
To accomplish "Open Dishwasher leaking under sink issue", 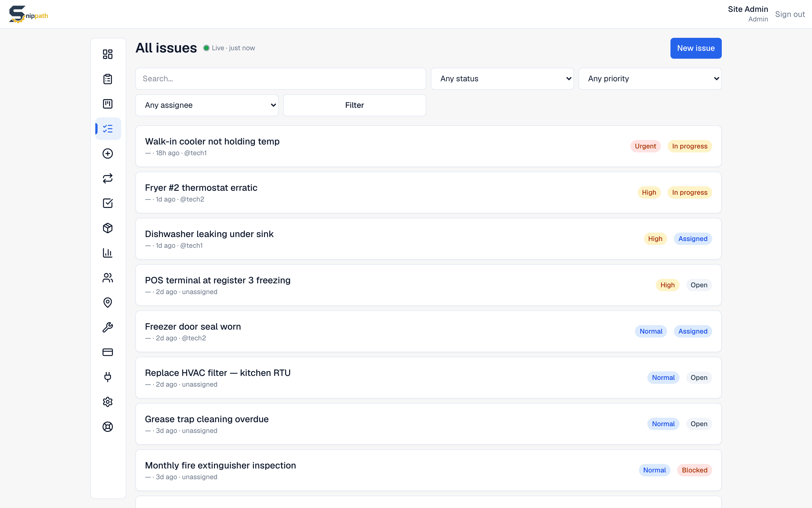I will pos(429,239).
